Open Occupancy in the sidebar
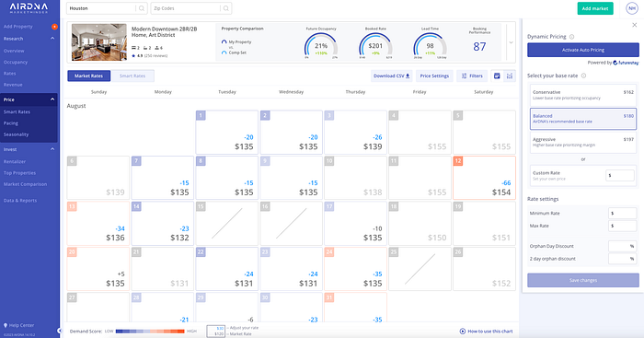Image resolution: width=644 pixels, height=338 pixels. 16,62
